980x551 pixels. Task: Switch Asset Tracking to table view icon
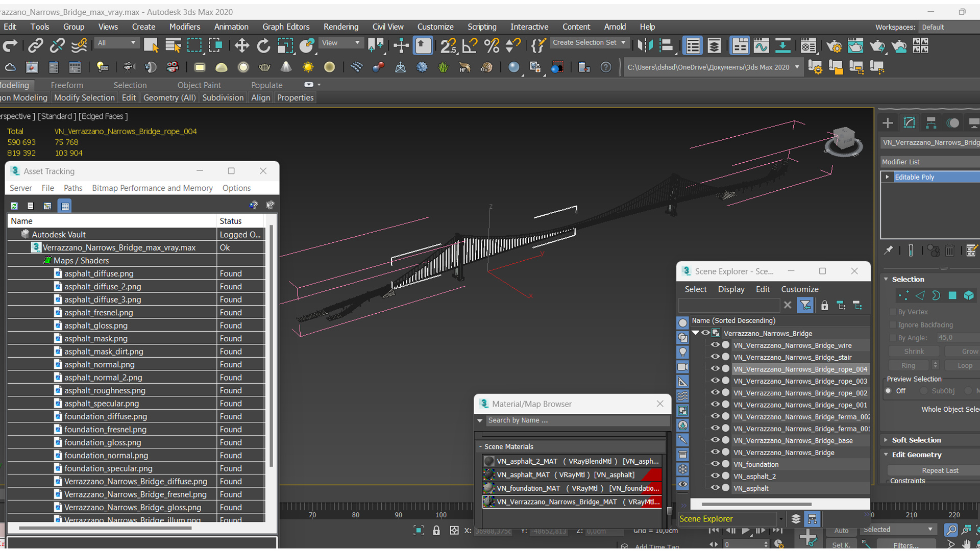[x=65, y=206]
